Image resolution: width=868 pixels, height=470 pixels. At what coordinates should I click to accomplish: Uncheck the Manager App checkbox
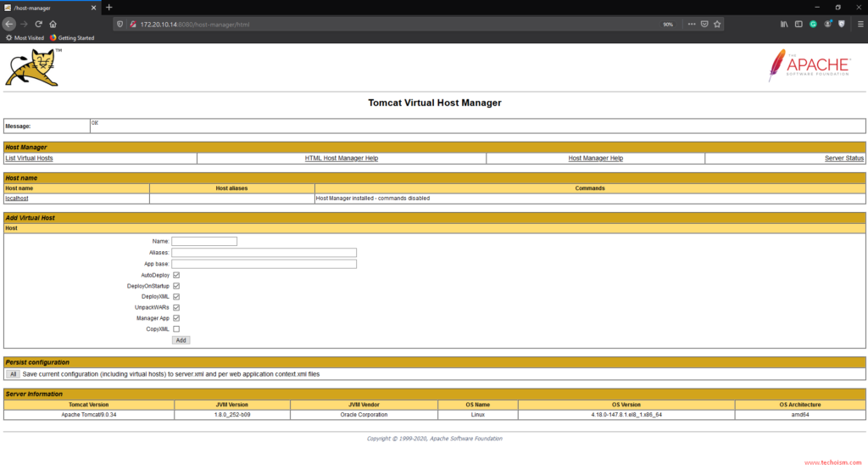coord(176,319)
